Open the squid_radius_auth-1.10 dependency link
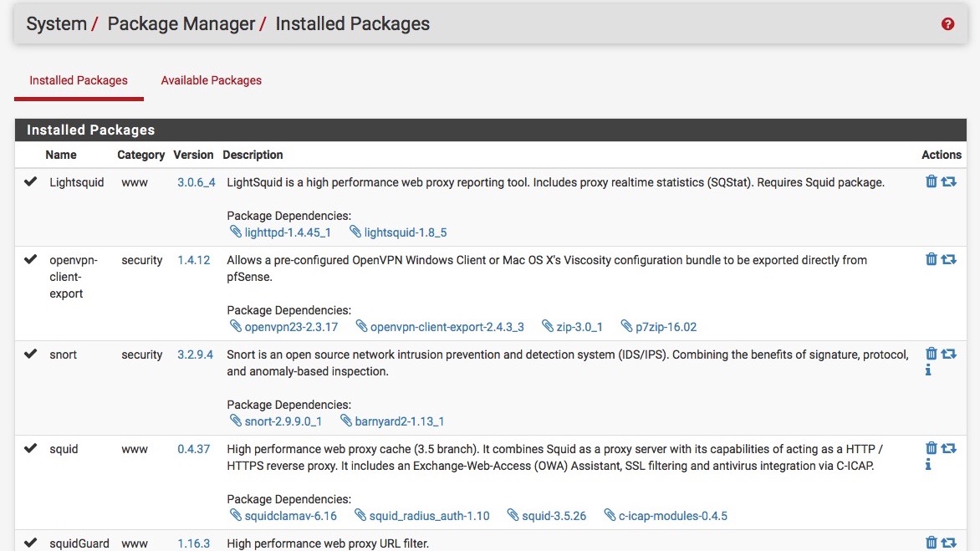 pyautogui.click(x=429, y=516)
